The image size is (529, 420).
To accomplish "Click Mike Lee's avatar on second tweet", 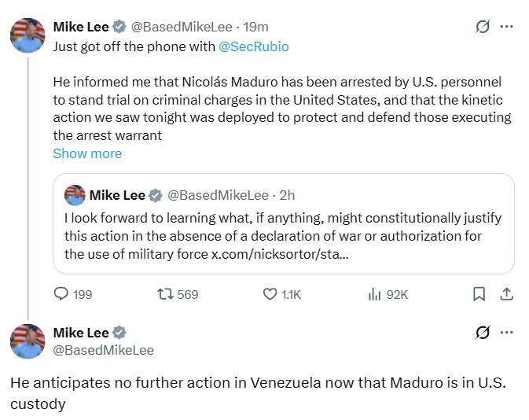I will [x=28, y=341].
